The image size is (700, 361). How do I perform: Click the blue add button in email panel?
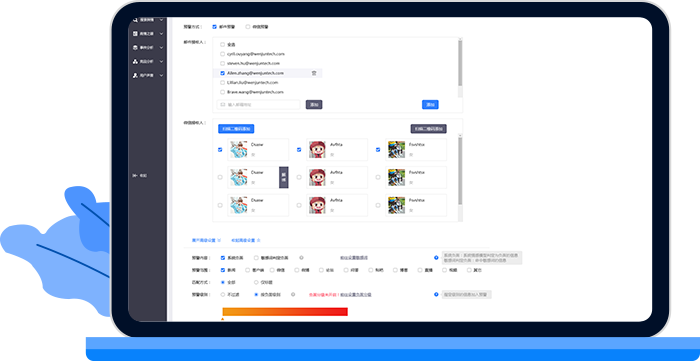click(430, 104)
